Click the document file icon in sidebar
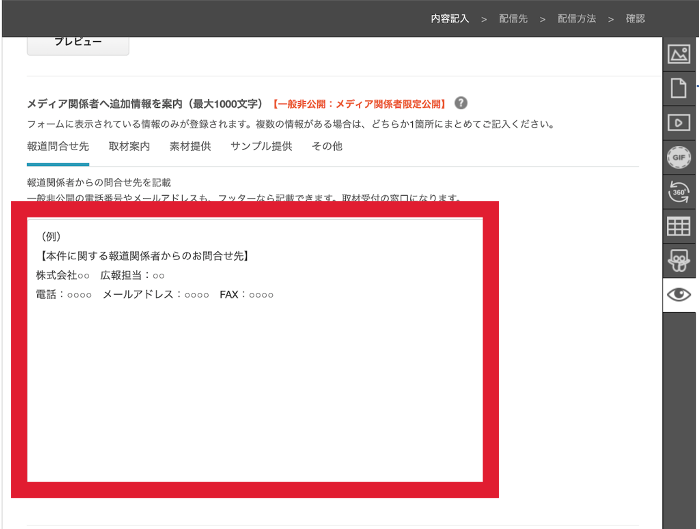Viewport: 700px width, 529px height. [x=679, y=89]
